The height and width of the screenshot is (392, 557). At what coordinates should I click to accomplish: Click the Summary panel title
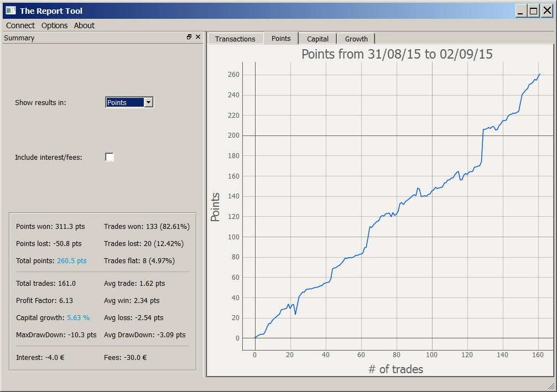(19, 38)
